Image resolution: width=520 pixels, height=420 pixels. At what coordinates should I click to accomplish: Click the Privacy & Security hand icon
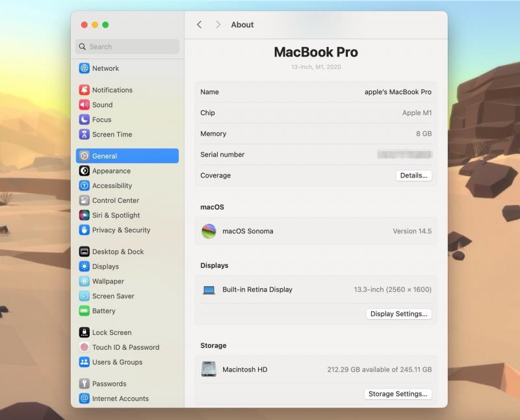click(84, 230)
